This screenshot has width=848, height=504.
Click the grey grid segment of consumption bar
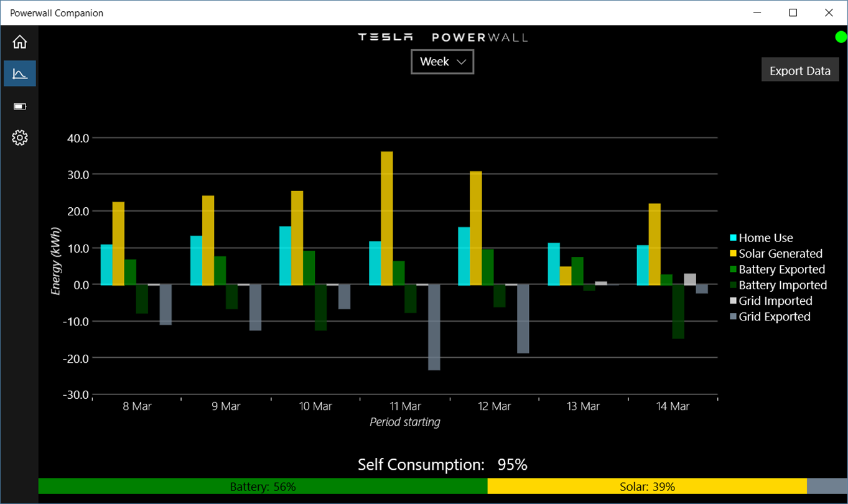pos(827,487)
